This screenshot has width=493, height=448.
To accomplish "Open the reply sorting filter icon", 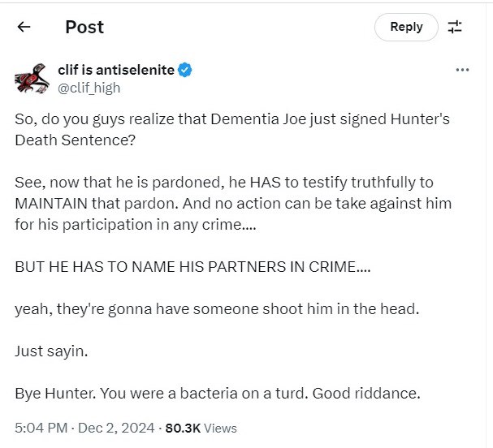I will [455, 27].
